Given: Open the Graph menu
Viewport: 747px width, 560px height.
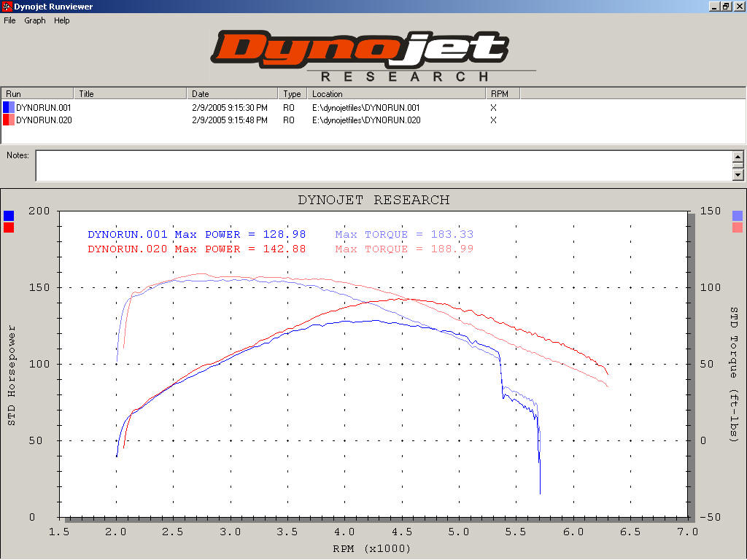Looking at the screenshot, I should [35, 20].
